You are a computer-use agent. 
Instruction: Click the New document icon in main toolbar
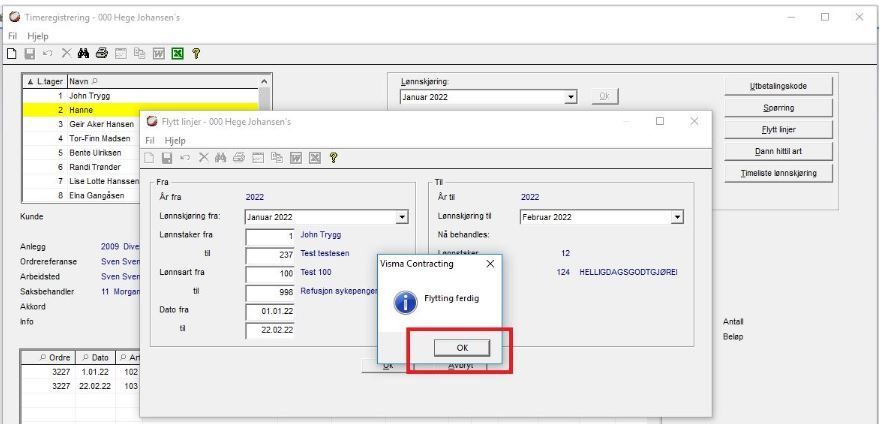pyautogui.click(x=11, y=54)
